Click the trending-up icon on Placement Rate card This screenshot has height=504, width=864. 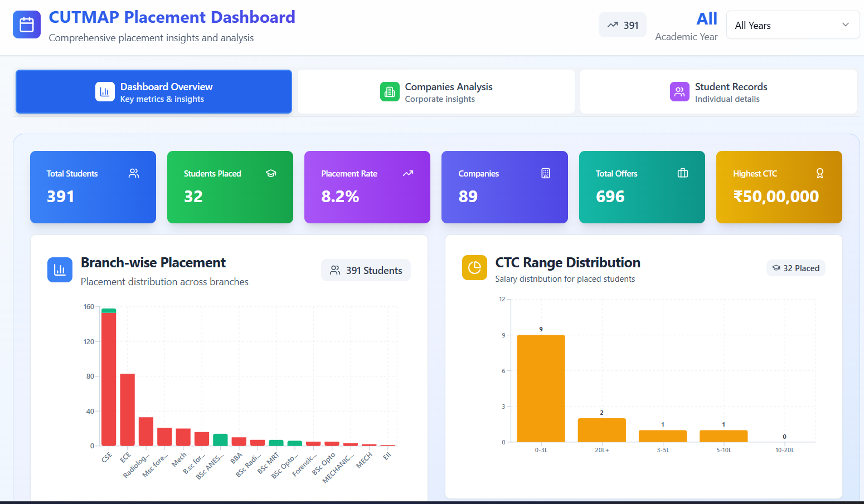point(408,173)
